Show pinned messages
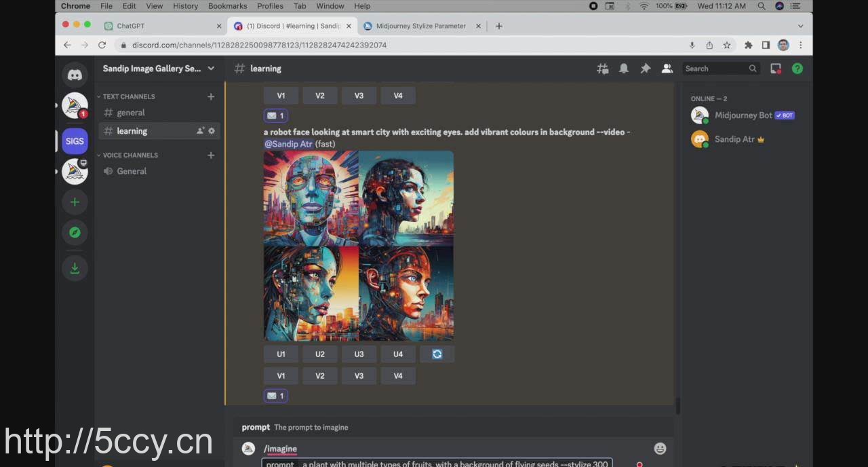 pyautogui.click(x=646, y=69)
